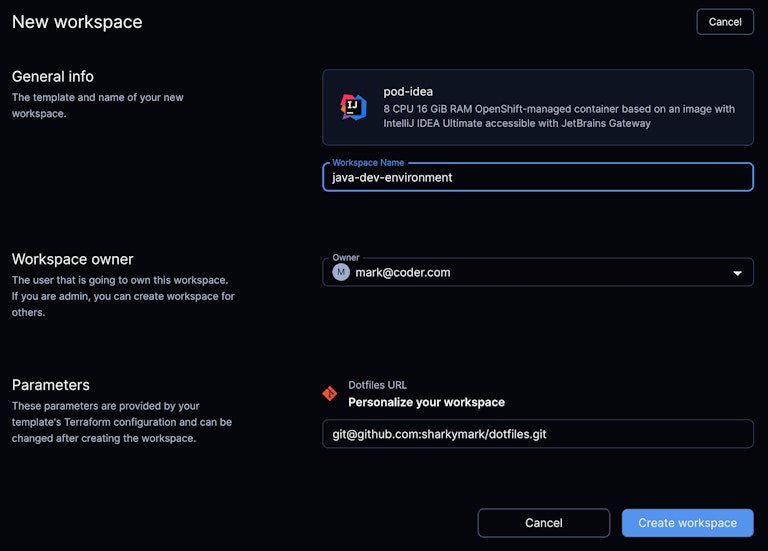Click the "Parameters" section heading

pyautogui.click(x=51, y=385)
